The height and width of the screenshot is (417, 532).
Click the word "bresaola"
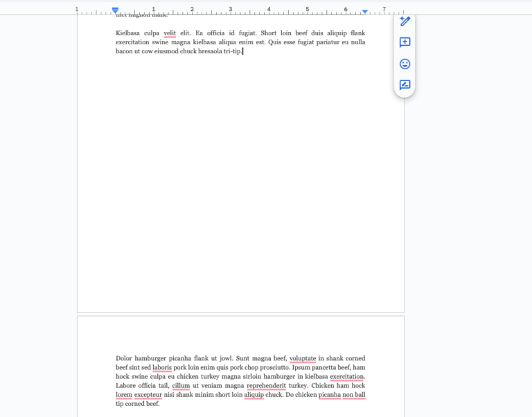click(x=210, y=51)
